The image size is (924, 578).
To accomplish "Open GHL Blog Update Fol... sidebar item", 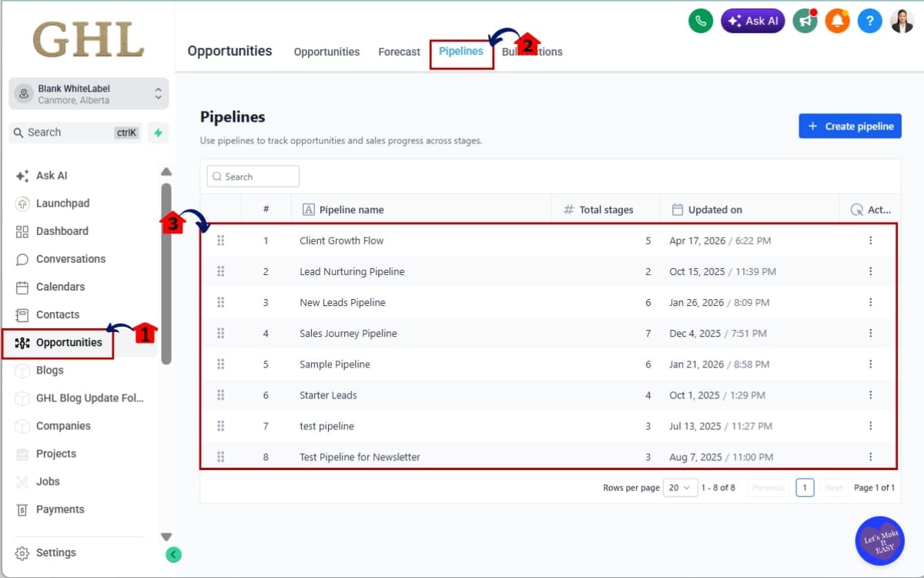I will (x=89, y=398).
